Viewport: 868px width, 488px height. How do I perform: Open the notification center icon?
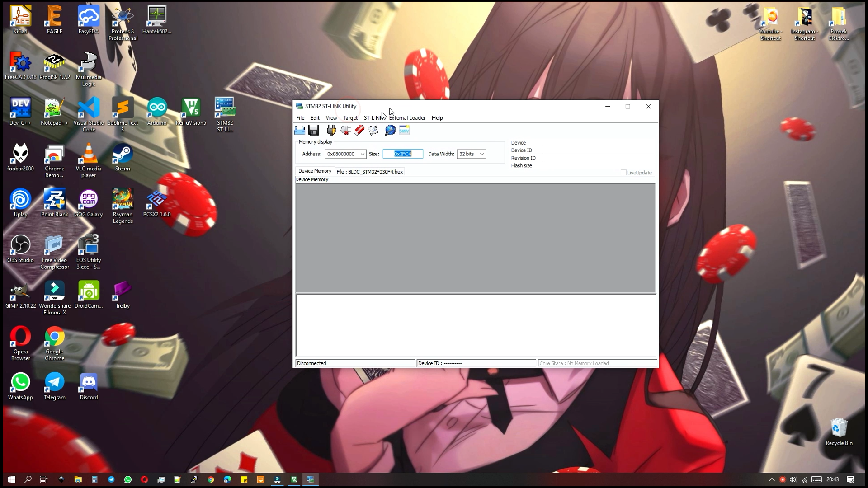coord(850,479)
